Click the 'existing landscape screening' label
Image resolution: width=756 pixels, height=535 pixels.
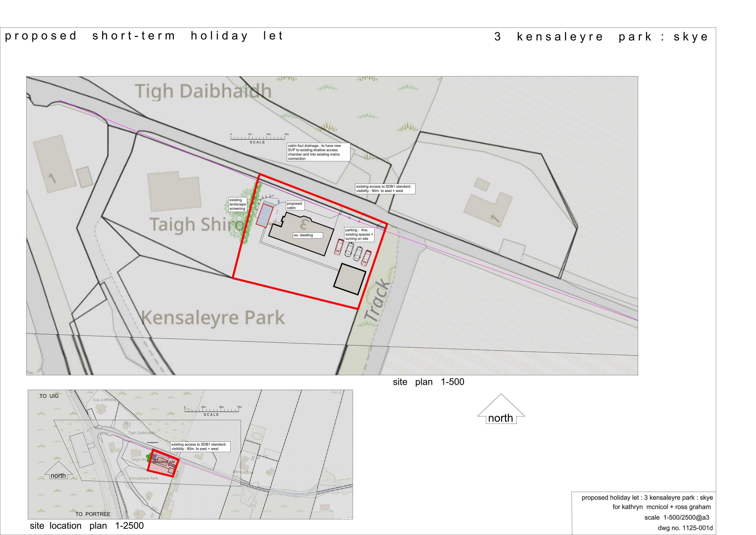237,204
